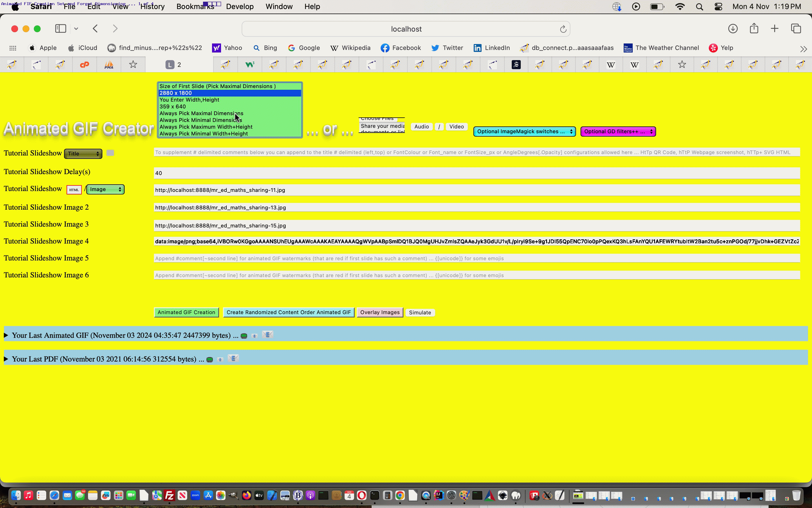This screenshot has width=812, height=508.
Task: Click Create Randomized Content Order Animated GIF
Action: 288,312
